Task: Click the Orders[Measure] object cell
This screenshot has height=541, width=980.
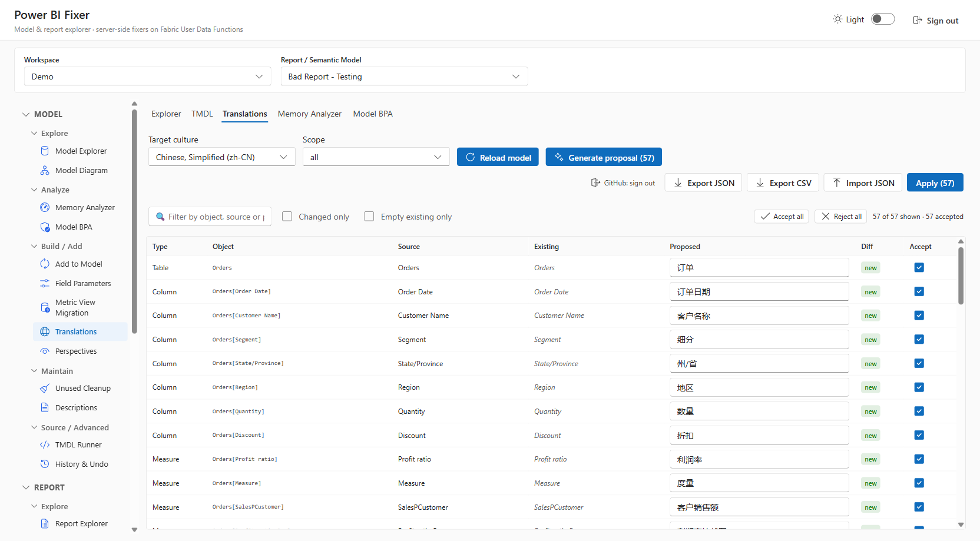Action: click(237, 483)
